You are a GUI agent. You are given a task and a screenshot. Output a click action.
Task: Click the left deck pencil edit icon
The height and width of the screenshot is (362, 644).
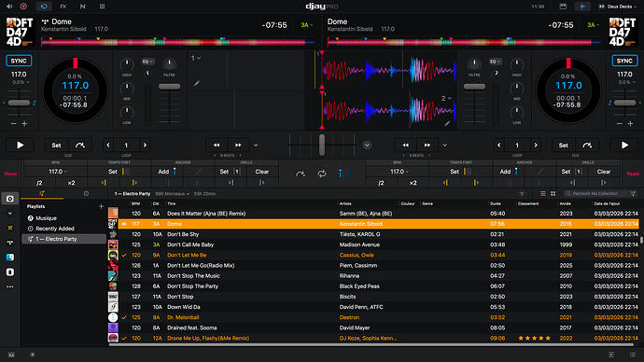[197, 84]
